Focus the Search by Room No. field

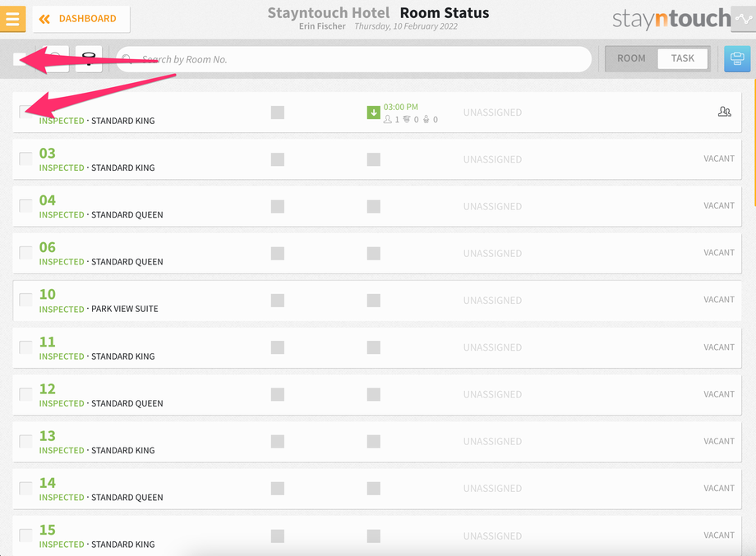(x=353, y=59)
